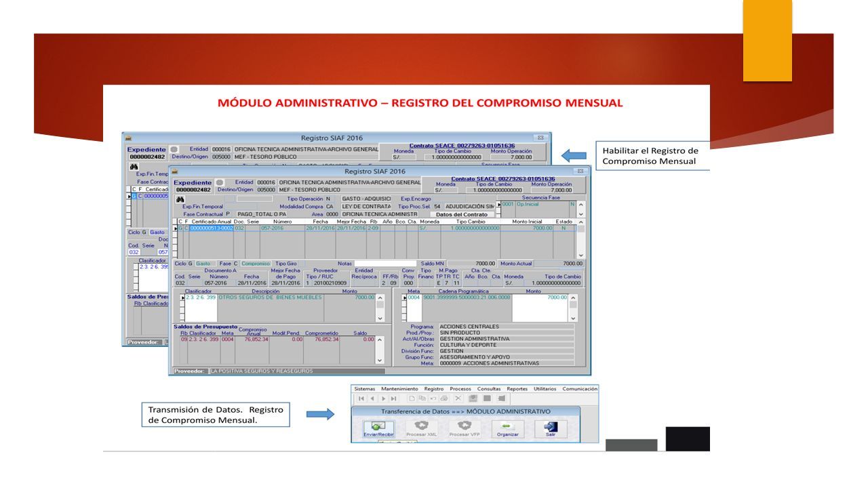Open the Sistemas menu
Screen dimensions: 868x488
(x=365, y=389)
